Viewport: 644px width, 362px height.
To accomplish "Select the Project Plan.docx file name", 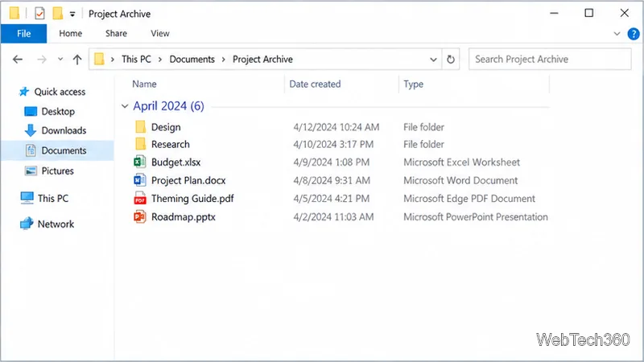I will [x=188, y=180].
